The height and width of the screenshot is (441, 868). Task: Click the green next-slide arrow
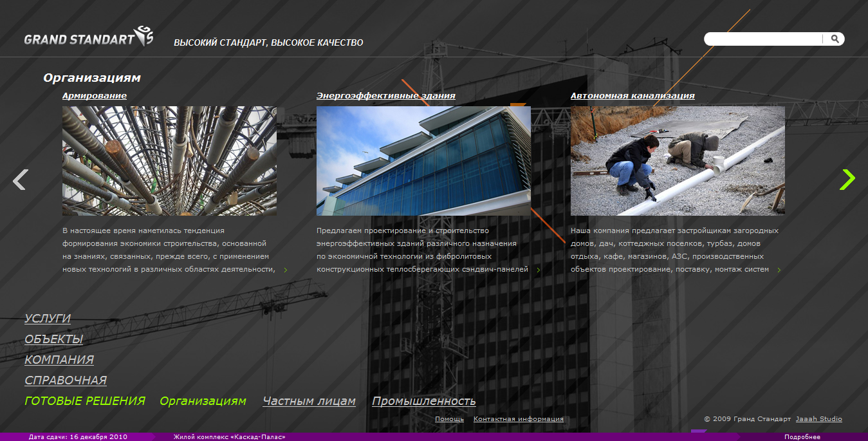pos(847,180)
